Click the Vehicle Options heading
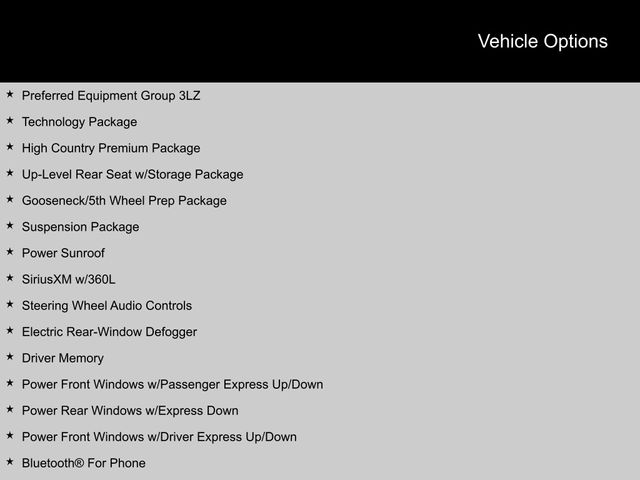The width and height of the screenshot is (640, 480). (542, 41)
